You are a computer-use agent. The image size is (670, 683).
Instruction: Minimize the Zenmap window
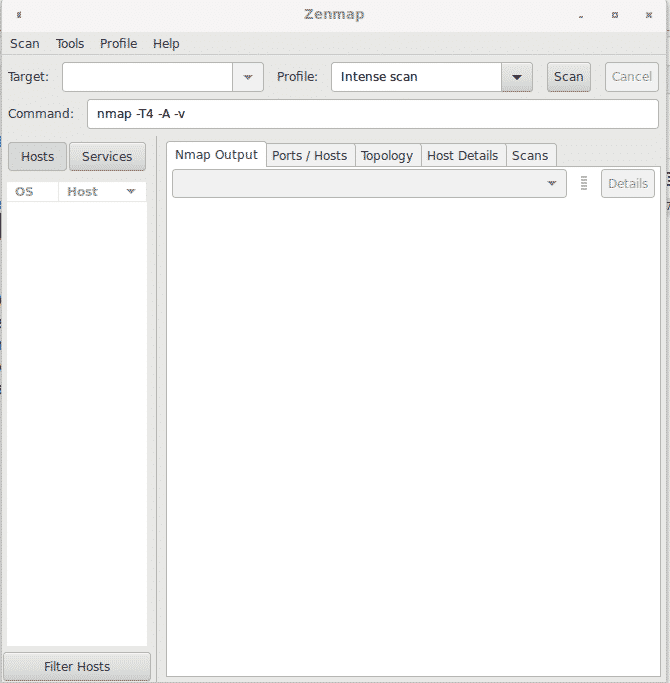[x=581, y=16]
